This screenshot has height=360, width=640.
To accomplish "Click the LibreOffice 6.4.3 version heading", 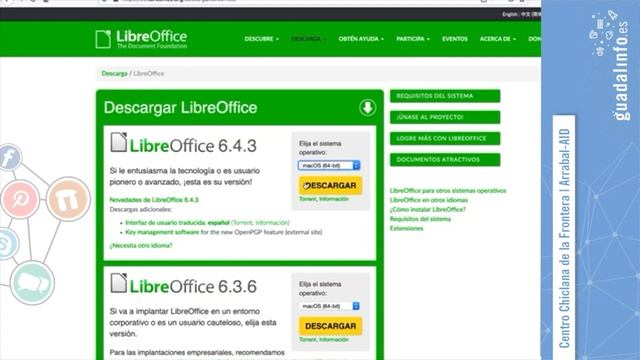I will [x=193, y=146].
